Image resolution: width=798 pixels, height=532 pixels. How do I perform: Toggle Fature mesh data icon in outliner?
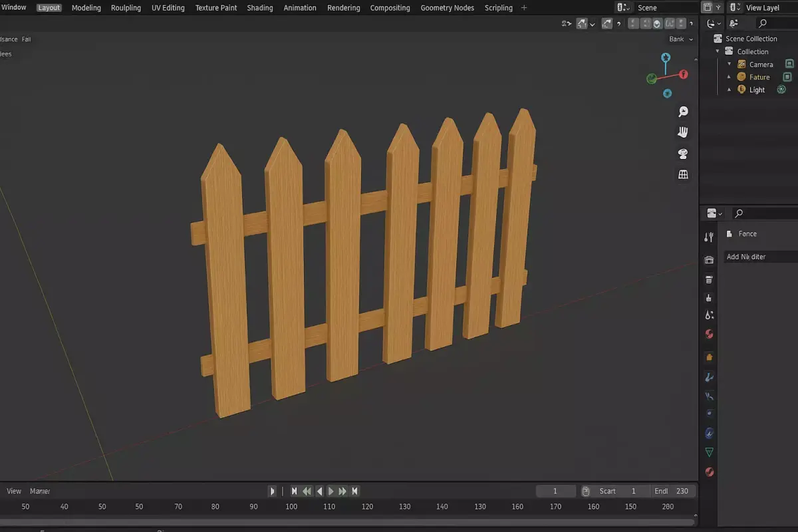click(x=787, y=77)
